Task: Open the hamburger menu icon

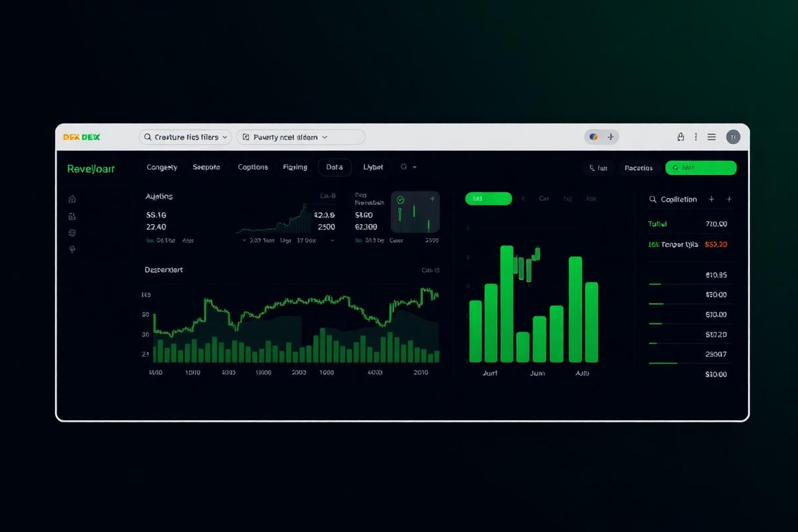Action: [x=712, y=137]
